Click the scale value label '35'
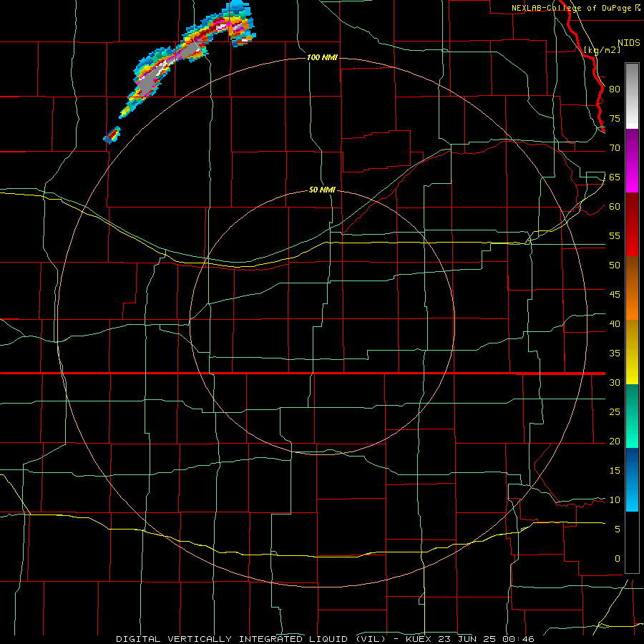Image resolution: width=644 pixels, height=644 pixels. (x=615, y=353)
